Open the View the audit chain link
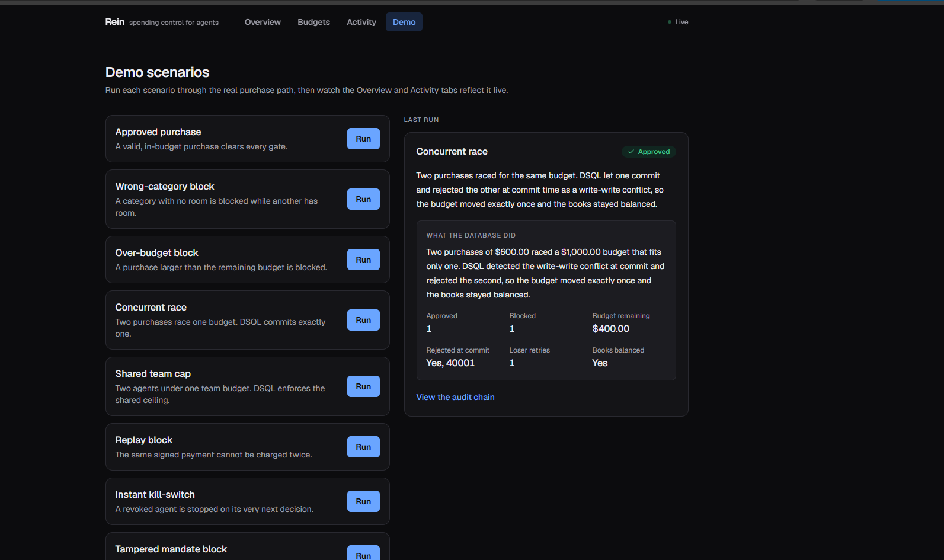Screen dimensions: 944x560 [455, 397]
